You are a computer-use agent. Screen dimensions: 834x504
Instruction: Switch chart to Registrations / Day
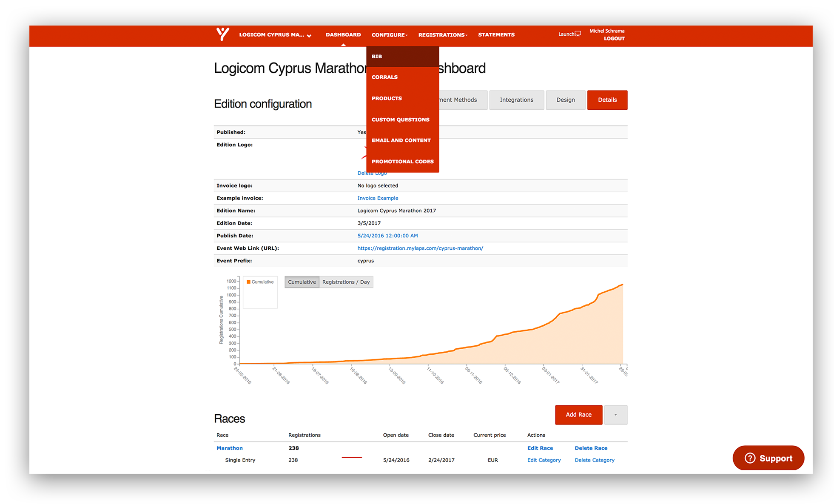tap(346, 282)
